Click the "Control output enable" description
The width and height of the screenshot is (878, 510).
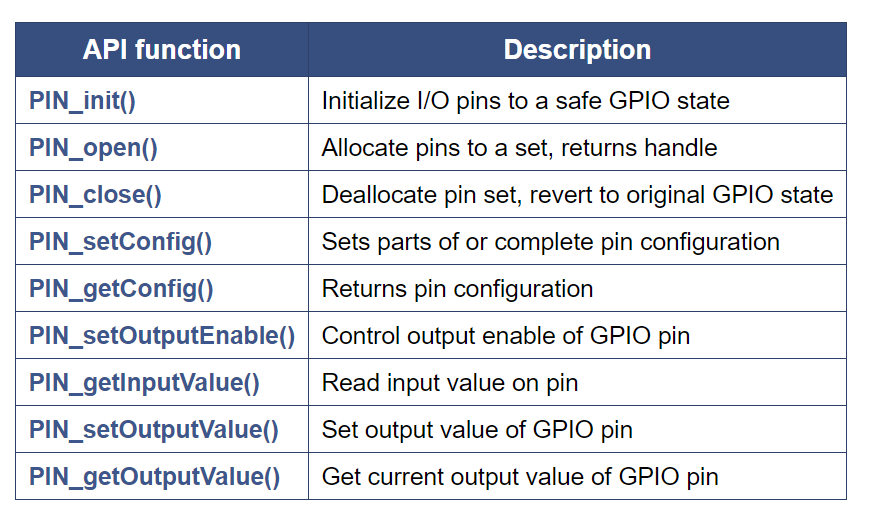pyautogui.click(x=505, y=336)
